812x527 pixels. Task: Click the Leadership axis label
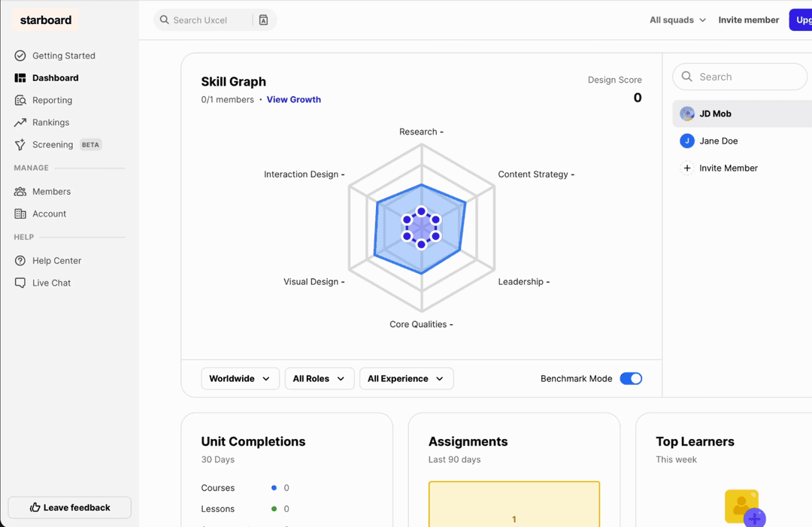pyautogui.click(x=523, y=282)
